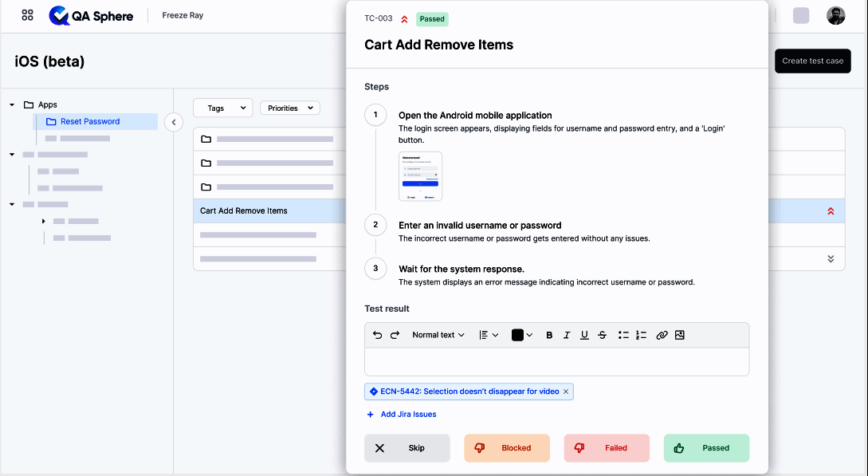Click the undo icon in editor toolbar
The width and height of the screenshot is (868, 476).
pyautogui.click(x=378, y=336)
